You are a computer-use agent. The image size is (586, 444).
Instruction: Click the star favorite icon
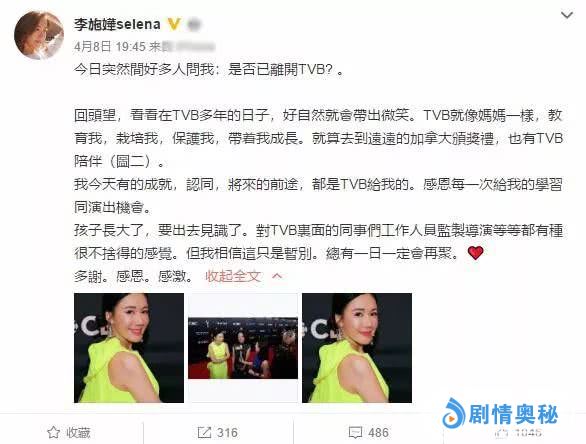point(53,432)
